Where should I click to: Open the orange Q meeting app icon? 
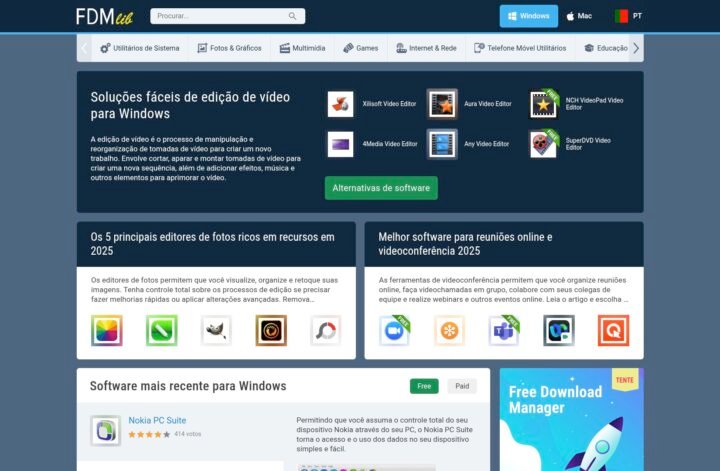click(613, 331)
